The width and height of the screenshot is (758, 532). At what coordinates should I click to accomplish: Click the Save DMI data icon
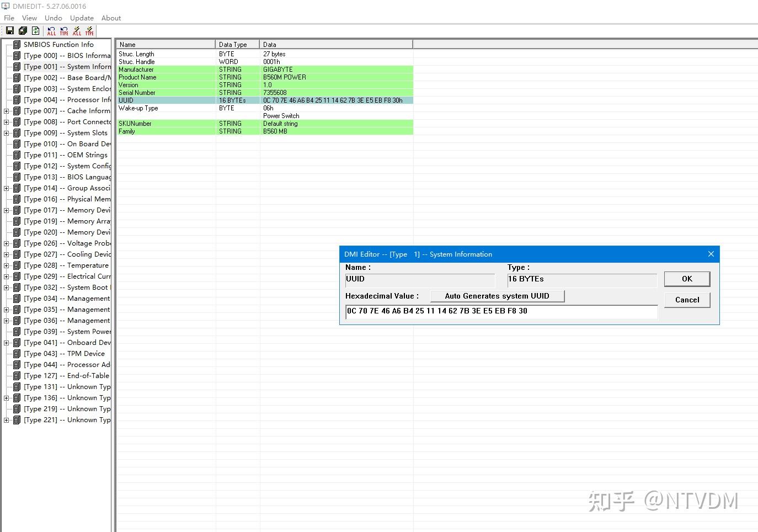(x=10, y=30)
